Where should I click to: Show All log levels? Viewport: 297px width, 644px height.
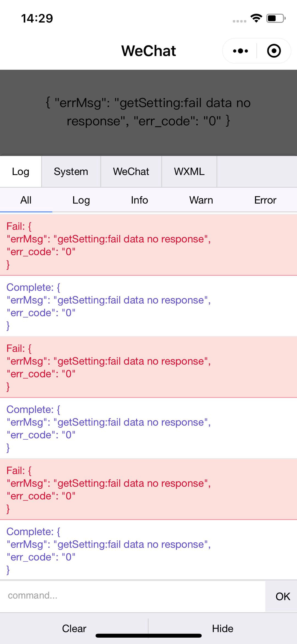pyautogui.click(x=26, y=200)
